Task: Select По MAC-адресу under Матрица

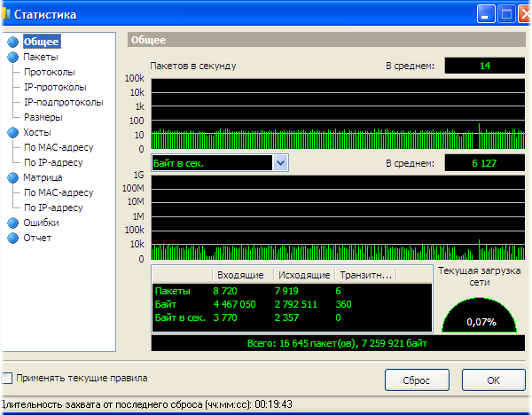Action: 59,192
